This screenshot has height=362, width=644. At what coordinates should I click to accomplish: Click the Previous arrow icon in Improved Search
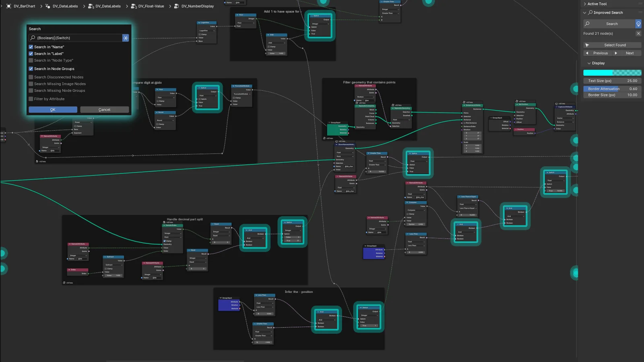click(x=587, y=53)
